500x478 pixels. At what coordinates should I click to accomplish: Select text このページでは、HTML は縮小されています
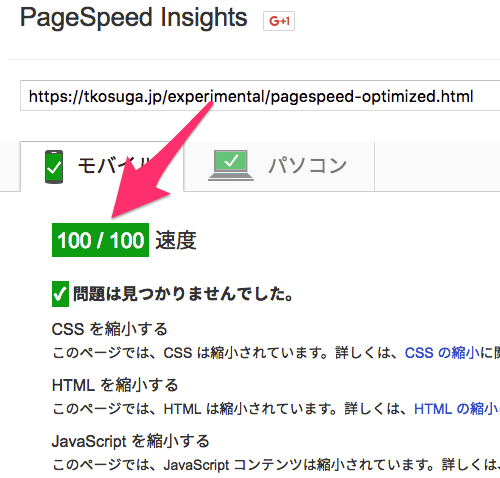(x=195, y=409)
